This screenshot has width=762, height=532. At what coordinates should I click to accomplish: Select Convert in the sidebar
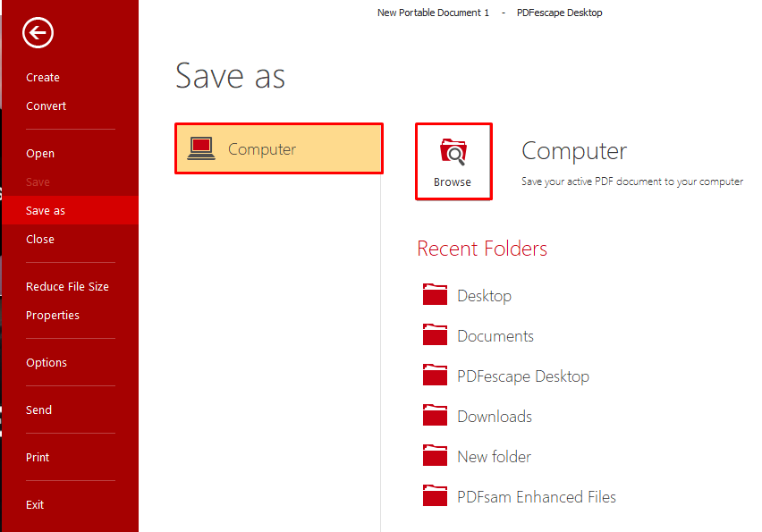pos(47,106)
